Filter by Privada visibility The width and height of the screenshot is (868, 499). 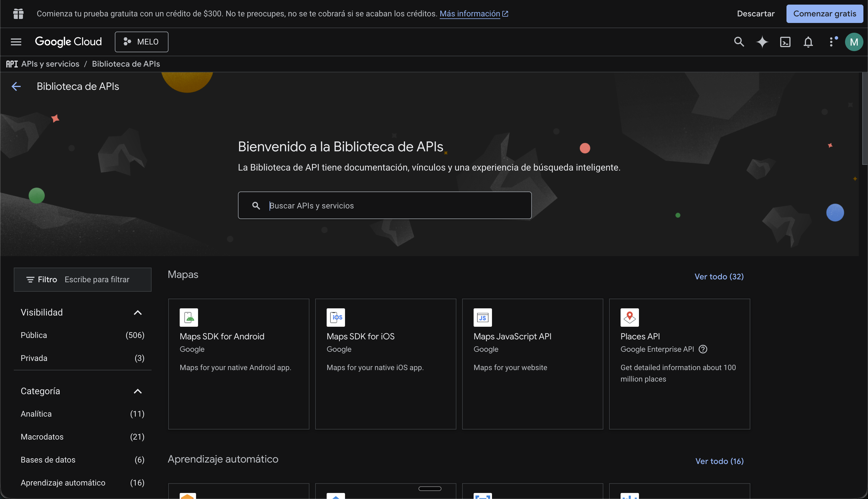tap(34, 358)
